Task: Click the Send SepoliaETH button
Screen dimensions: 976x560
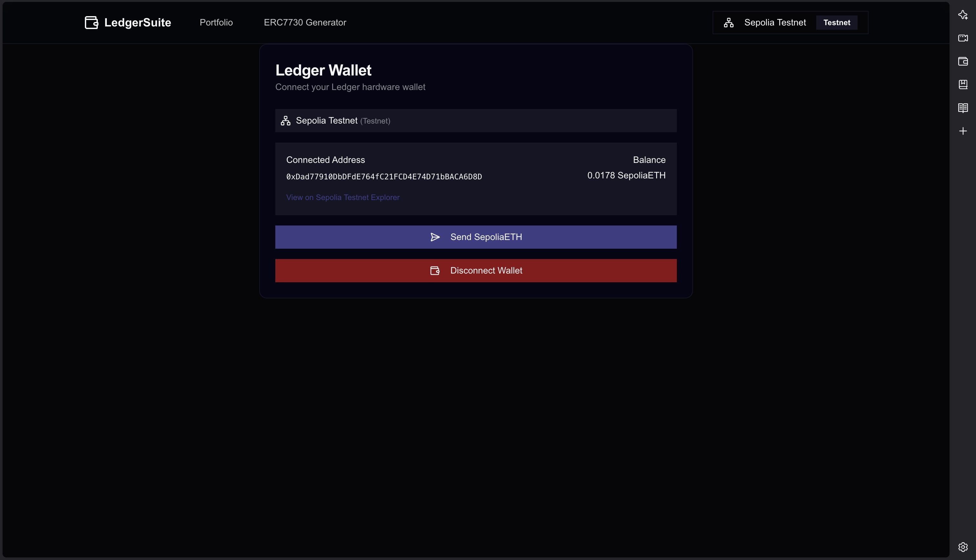Action: [476, 237]
